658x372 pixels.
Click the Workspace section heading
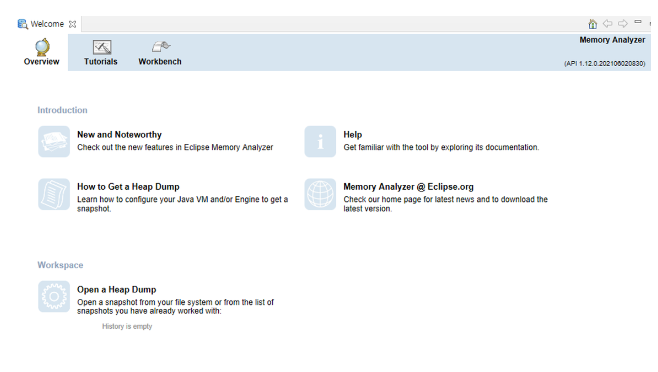tap(60, 265)
